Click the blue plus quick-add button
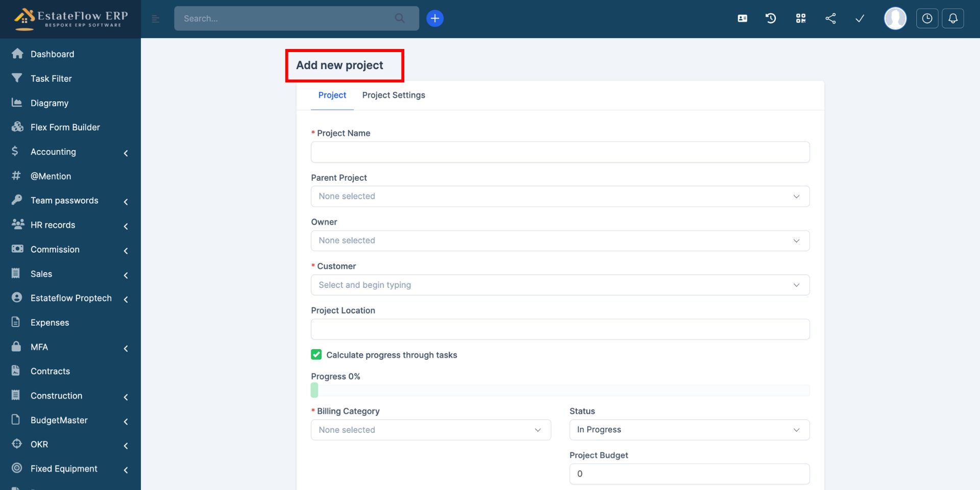This screenshot has height=490, width=980. [x=434, y=18]
